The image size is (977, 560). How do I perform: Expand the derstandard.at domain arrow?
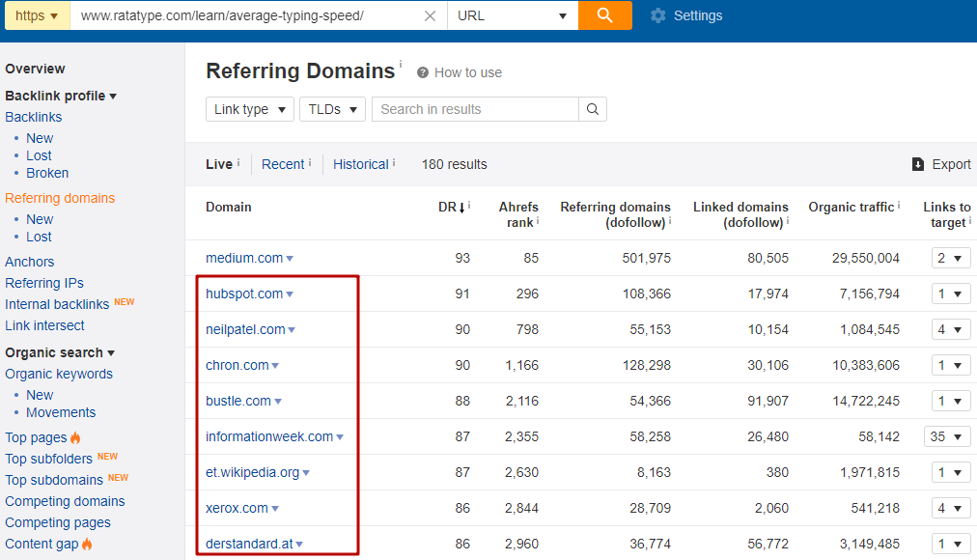(x=299, y=545)
